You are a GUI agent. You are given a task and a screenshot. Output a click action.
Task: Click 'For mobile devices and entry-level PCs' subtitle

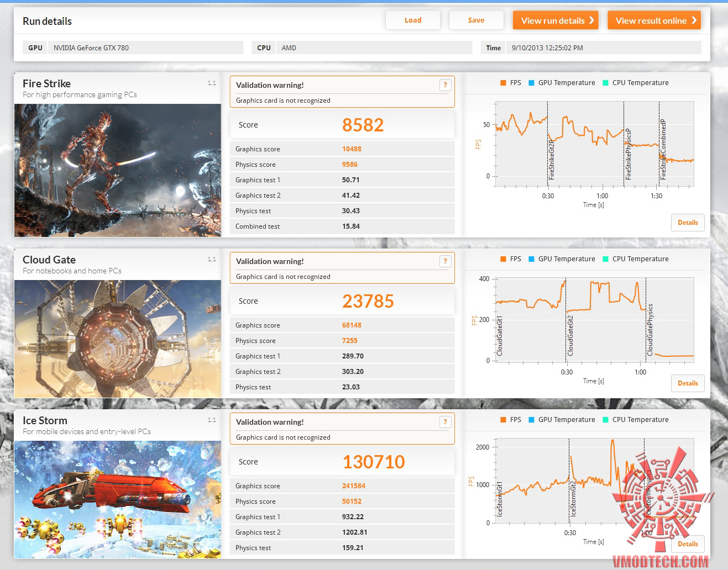[87, 432]
